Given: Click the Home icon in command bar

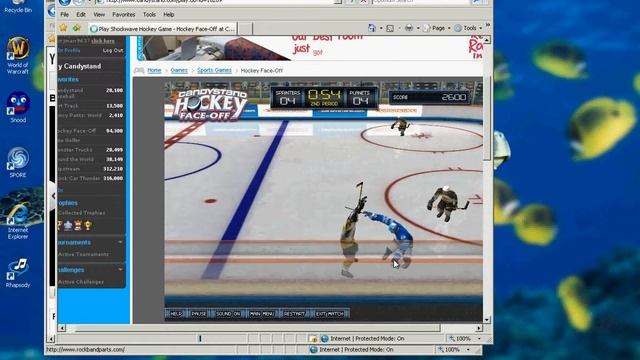Looking at the screenshot, I should click(372, 28).
